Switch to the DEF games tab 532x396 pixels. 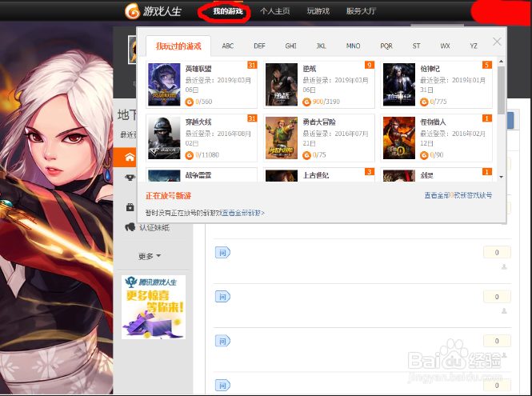point(259,46)
